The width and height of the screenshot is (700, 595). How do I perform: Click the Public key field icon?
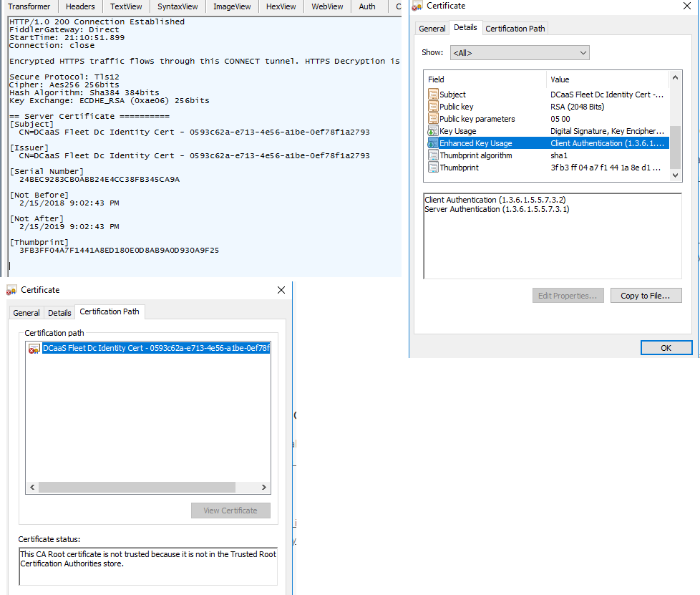coord(433,107)
